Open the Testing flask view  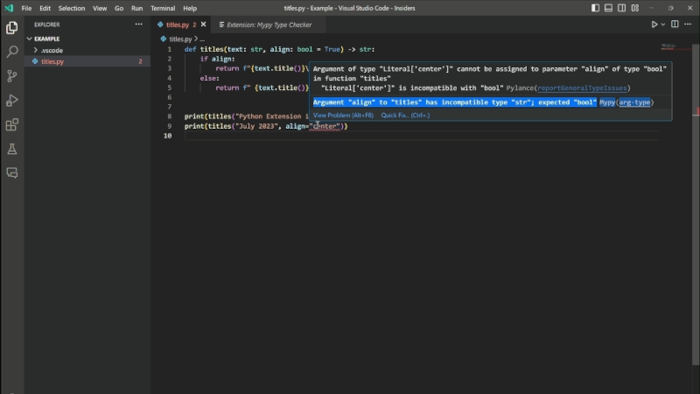[12, 149]
